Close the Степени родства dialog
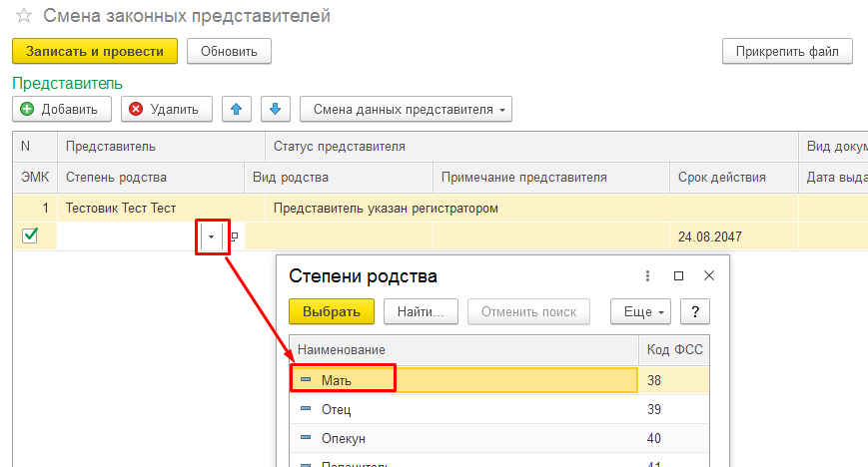The width and height of the screenshot is (868, 467). click(709, 275)
